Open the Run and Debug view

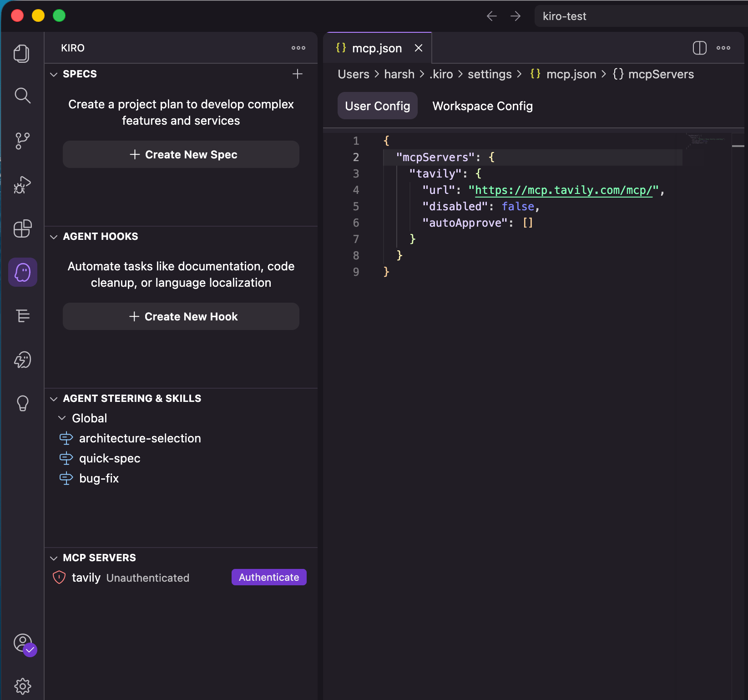point(22,184)
